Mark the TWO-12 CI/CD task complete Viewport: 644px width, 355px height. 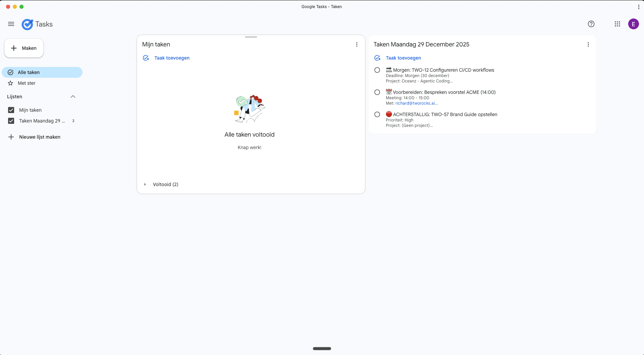pos(377,70)
